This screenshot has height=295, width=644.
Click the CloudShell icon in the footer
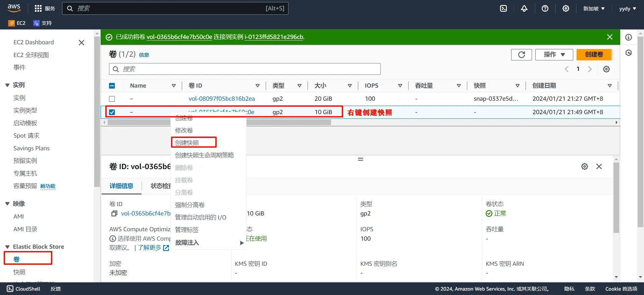10,289
